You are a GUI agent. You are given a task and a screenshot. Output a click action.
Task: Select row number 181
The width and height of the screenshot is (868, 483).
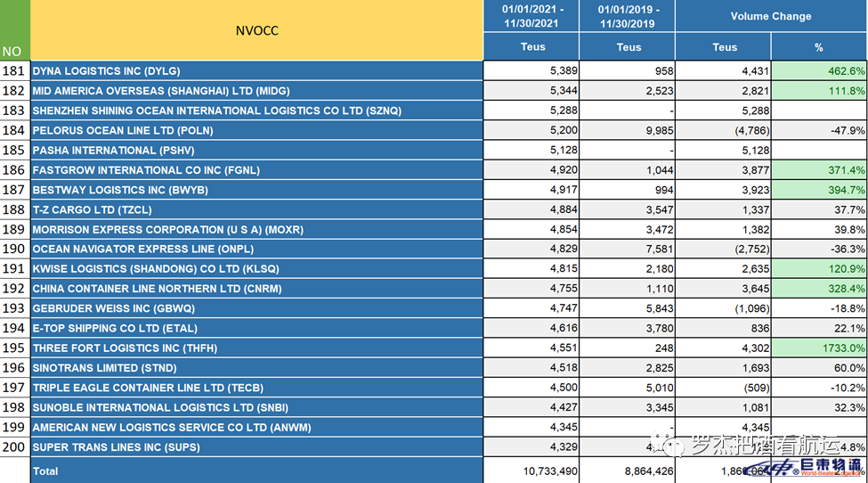point(15,71)
